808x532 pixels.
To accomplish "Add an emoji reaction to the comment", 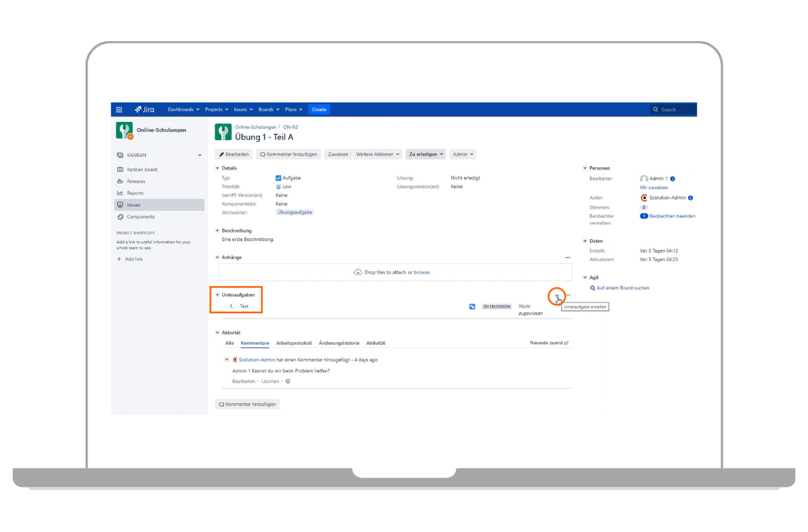I will click(x=288, y=381).
